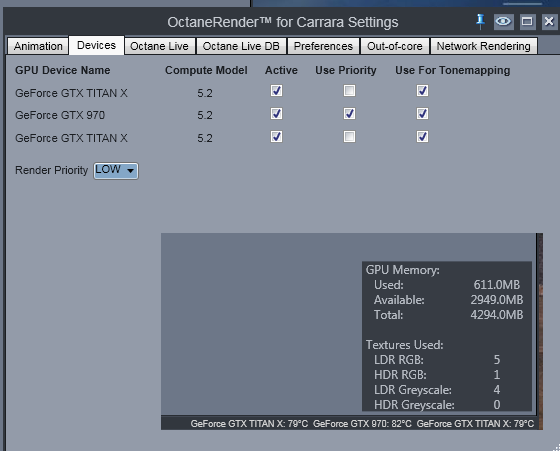Toggle the eye visibility icon in title bar
This screenshot has width=560, height=451.
[504, 22]
